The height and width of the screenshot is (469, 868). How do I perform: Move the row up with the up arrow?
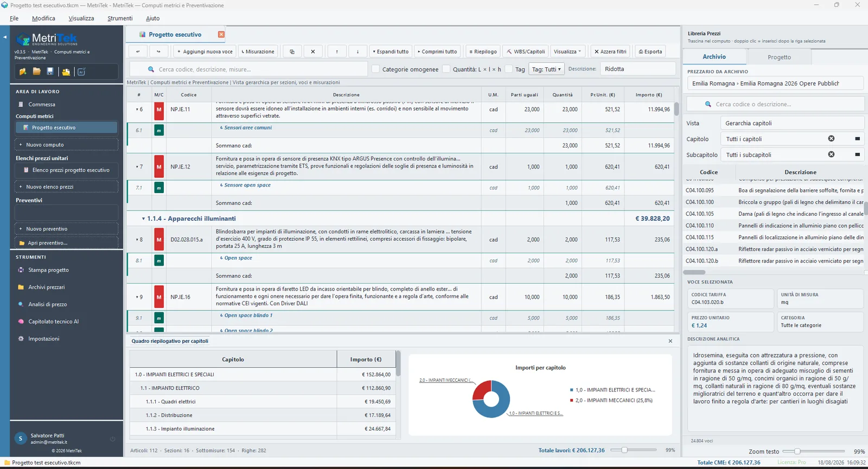[x=337, y=52]
